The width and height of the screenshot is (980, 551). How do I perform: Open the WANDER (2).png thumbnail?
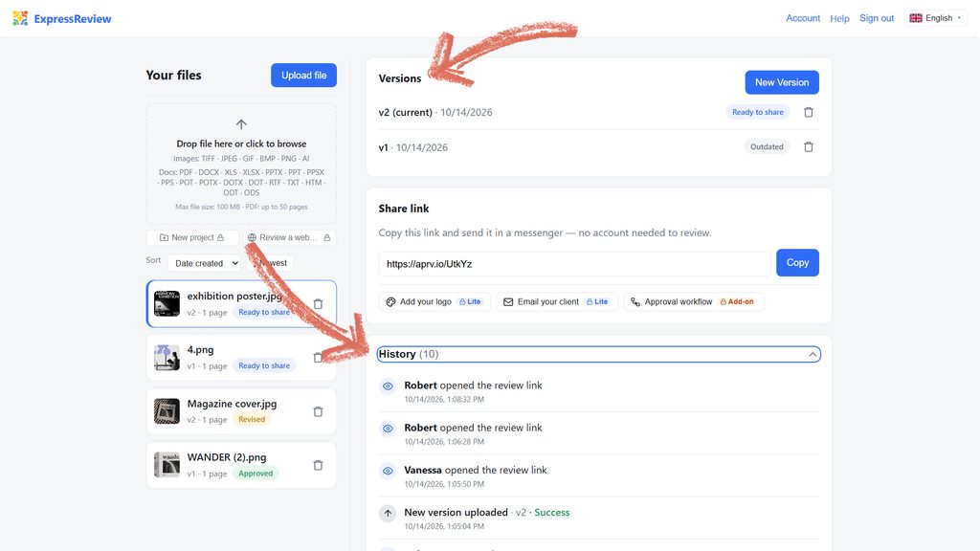(167, 465)
